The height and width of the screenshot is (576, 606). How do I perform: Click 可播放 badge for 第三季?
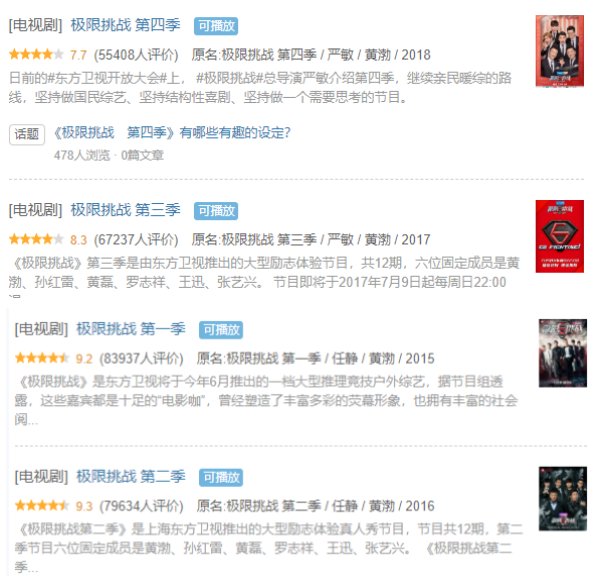tap(216, 211)
